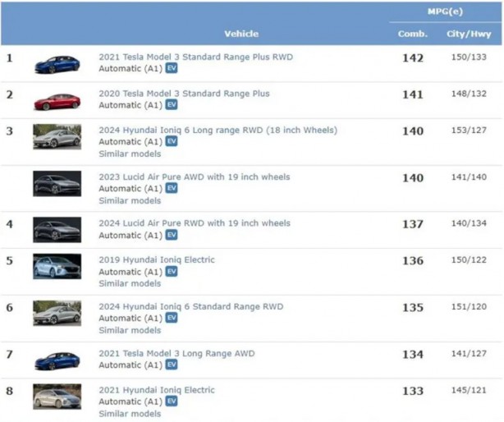This screenshot has width=504, height=422.
Task: Open the 2021 Tesla Model 3 Standard Range Plus RWD link
Action: [195, 57]
